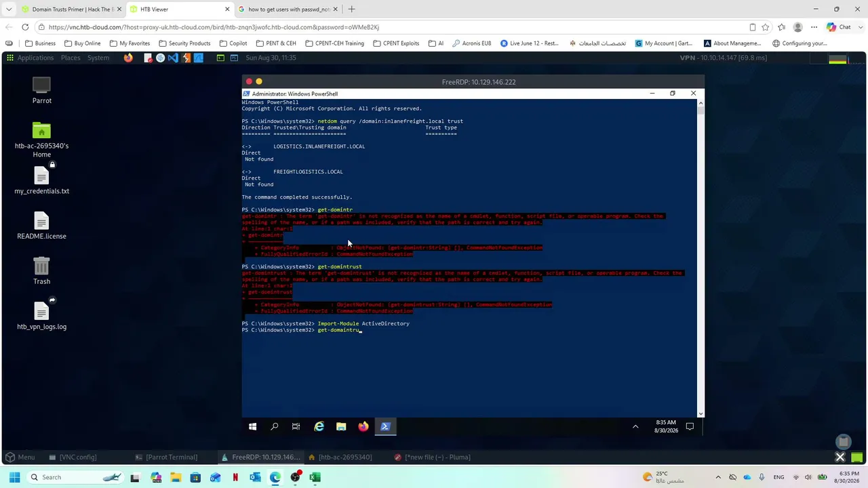Open the Parrot Menu button in bottom panel
Viewport: 868px width, 488px height.
point(20,457)
